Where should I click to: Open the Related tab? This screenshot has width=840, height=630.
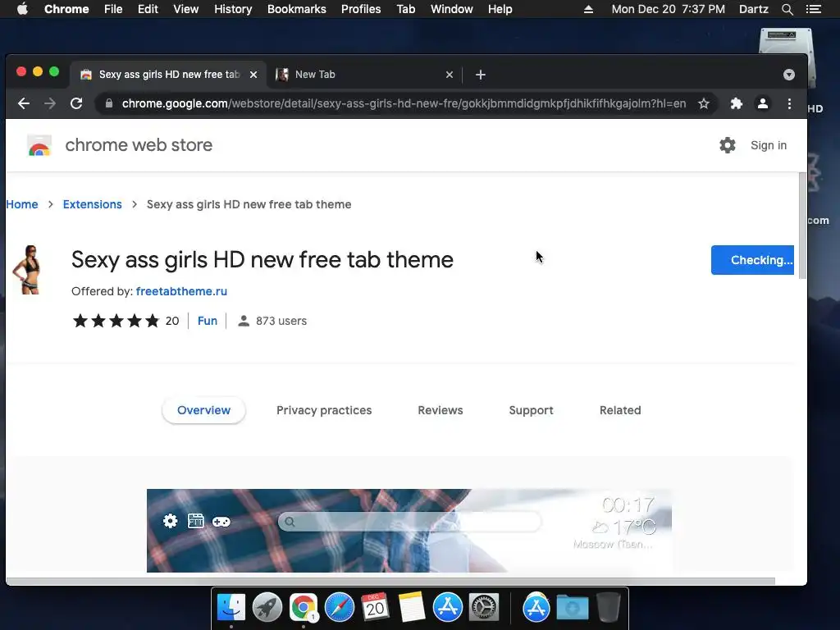pos(620,410)
